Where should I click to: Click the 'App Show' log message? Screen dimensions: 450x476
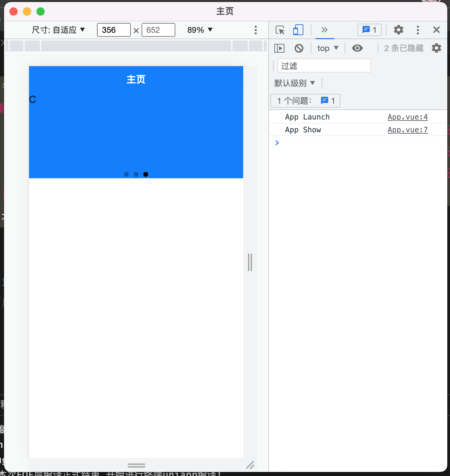[x=303, y=130]
